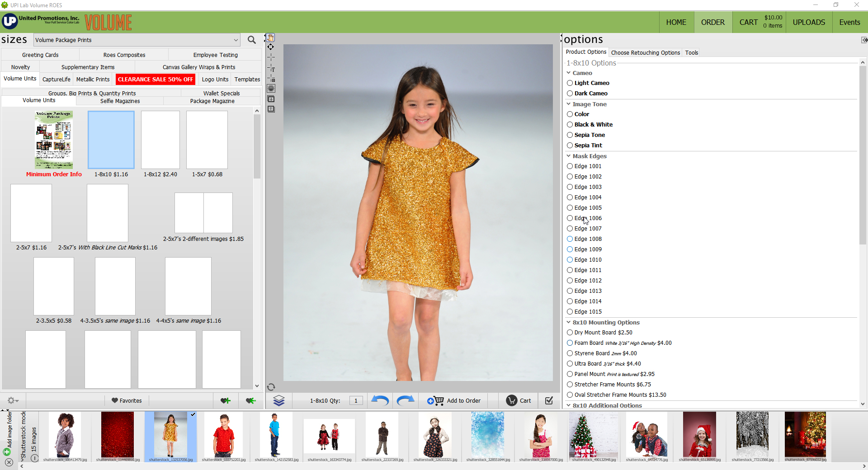Click the Add to Order button
The width and height of the screenshot is (868, 470).
point(454,400)
